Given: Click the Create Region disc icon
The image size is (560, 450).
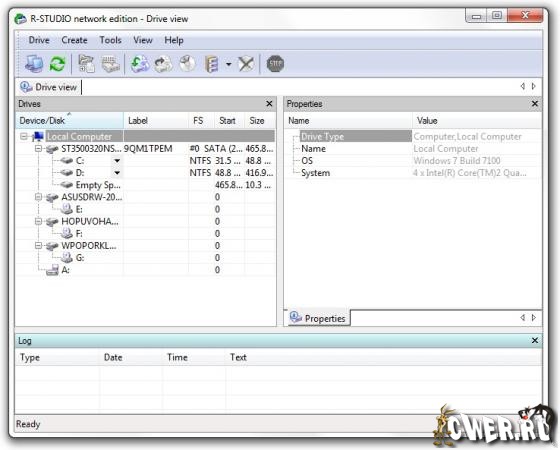Looking at the screenshot, I should click(187, 64).
